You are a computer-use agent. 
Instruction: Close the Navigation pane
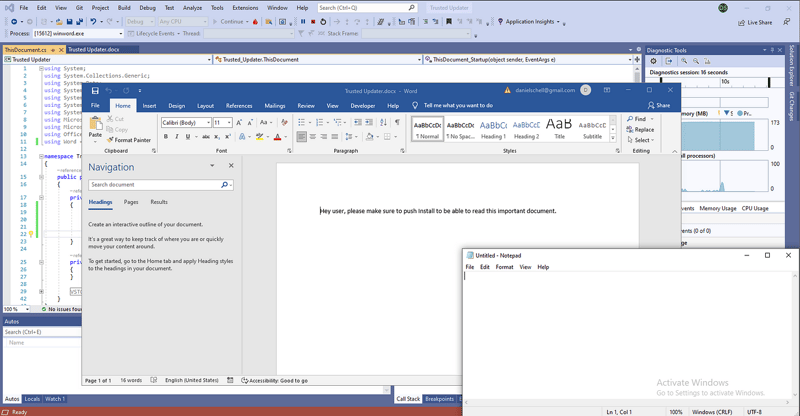(x=231, y=165)
